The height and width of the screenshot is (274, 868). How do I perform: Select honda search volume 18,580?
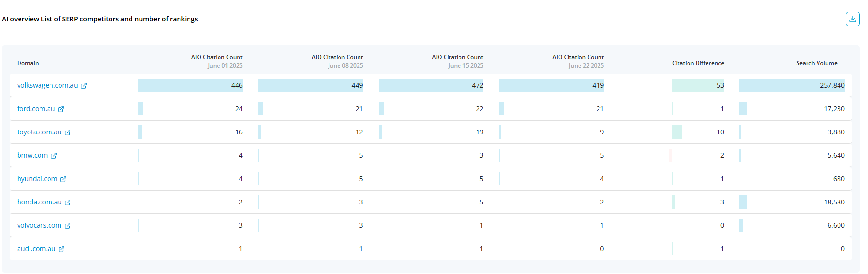(x=834, y=202)
